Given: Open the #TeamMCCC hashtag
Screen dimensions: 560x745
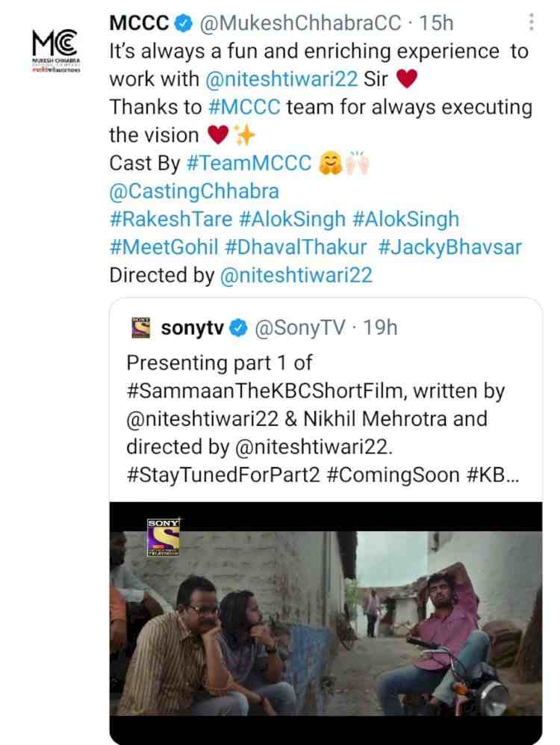Looking at the screenshot, I should [x=249, y=163].
